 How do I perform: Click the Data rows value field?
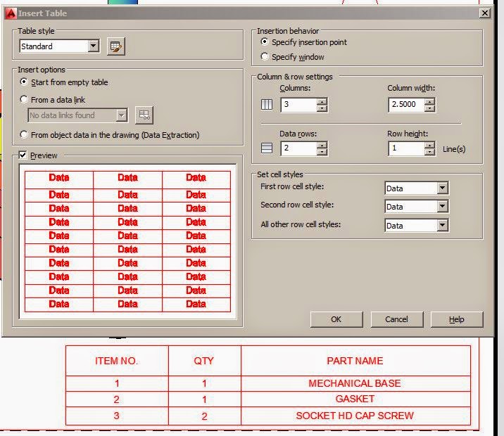[x=298, y=148]
